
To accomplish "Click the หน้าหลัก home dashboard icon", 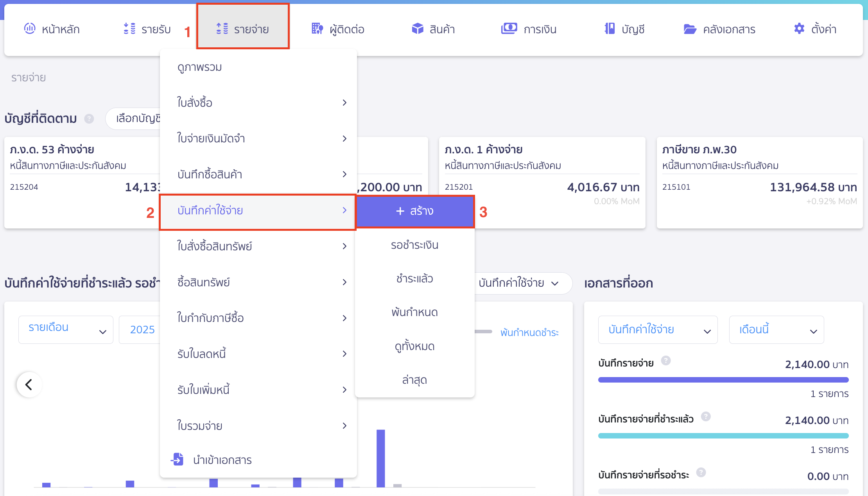I will click(x=30, y=29).
